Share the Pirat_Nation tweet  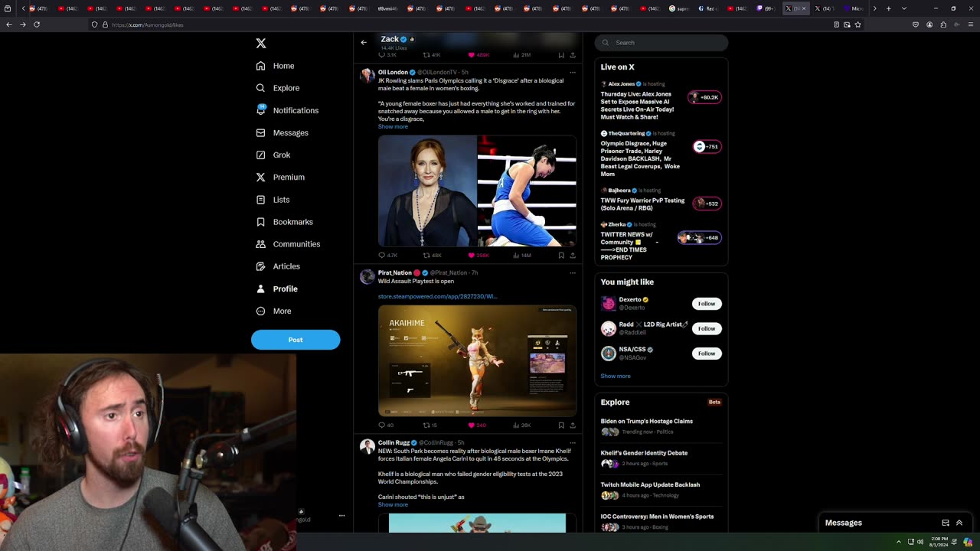coord(573,425)
